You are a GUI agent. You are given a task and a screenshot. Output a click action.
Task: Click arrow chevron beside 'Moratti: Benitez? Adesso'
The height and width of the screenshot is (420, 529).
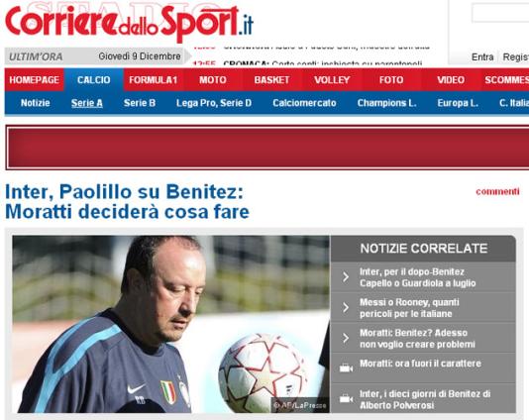click(346, 338)
